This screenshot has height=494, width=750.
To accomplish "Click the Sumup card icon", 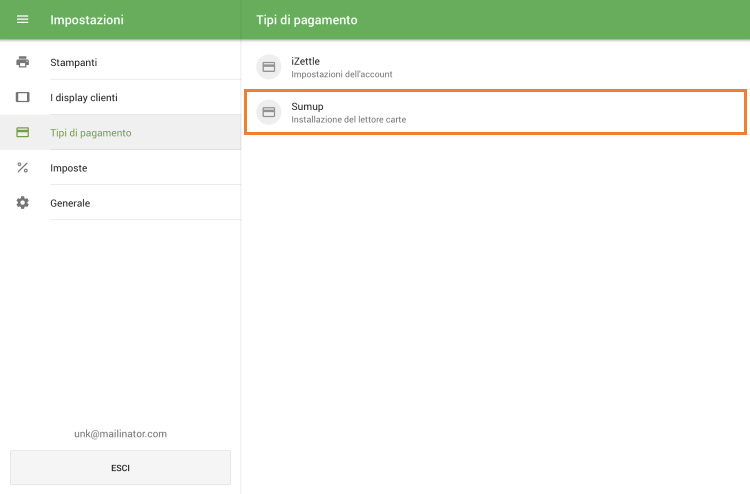I will coord(268,112).
